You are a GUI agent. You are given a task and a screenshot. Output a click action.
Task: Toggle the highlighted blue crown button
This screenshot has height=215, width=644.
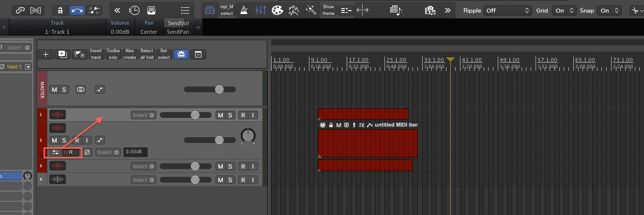pos(182,54)
